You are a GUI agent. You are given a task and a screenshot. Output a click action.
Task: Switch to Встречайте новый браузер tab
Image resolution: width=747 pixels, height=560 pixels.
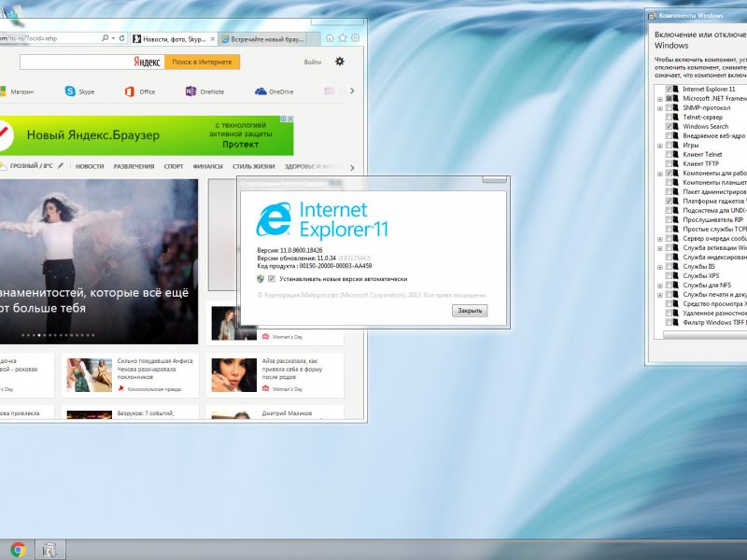[263, 39]
